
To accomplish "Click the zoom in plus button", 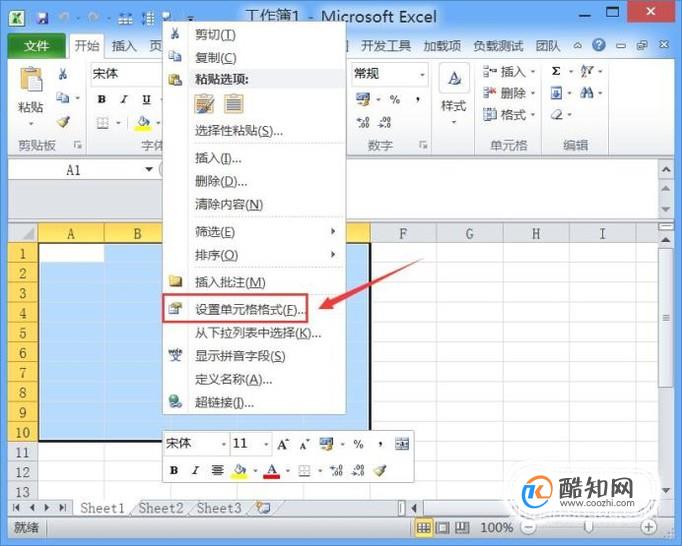I will [x=648, y=527].
